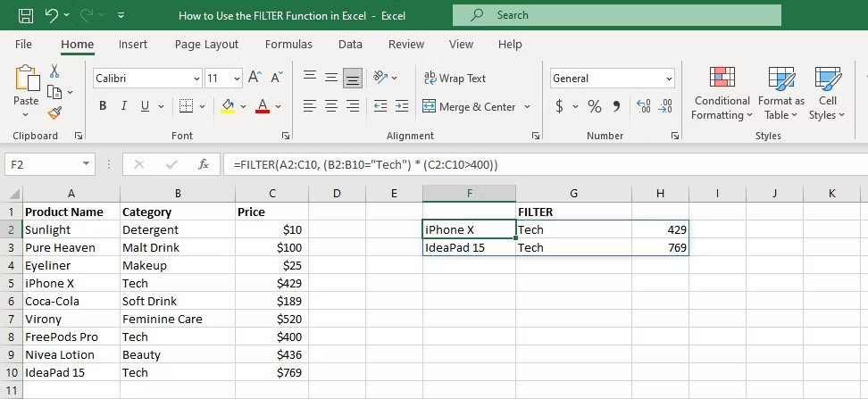Open borders dropdown arrow

(202, 106)
